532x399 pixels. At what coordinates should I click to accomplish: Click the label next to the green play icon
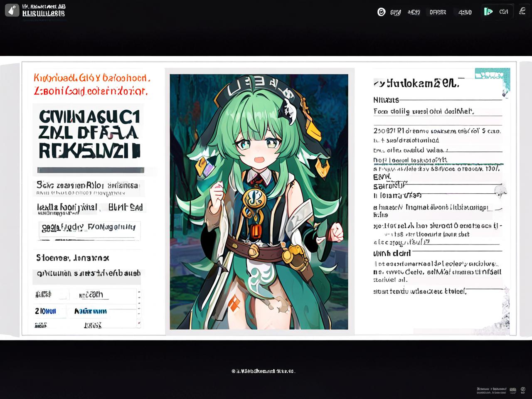tap(503, 12)
